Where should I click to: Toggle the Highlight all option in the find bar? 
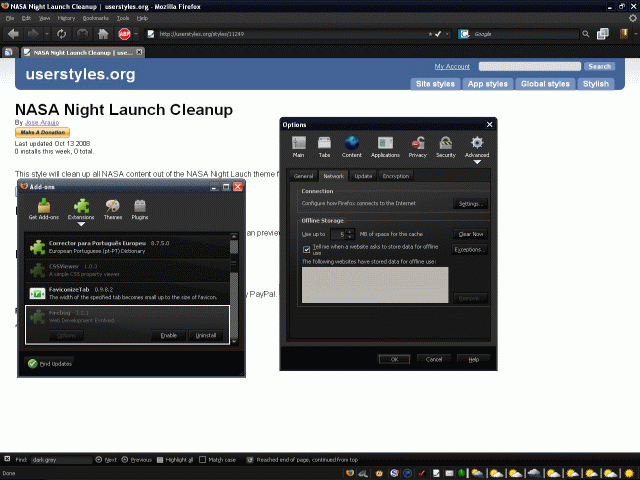tap(175, 460)
